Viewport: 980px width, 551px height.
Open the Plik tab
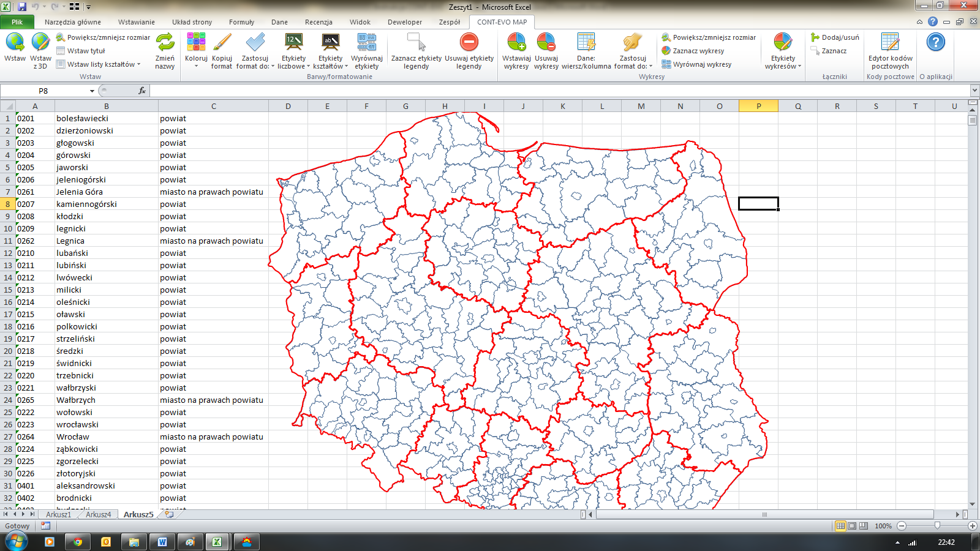[17, 22]
